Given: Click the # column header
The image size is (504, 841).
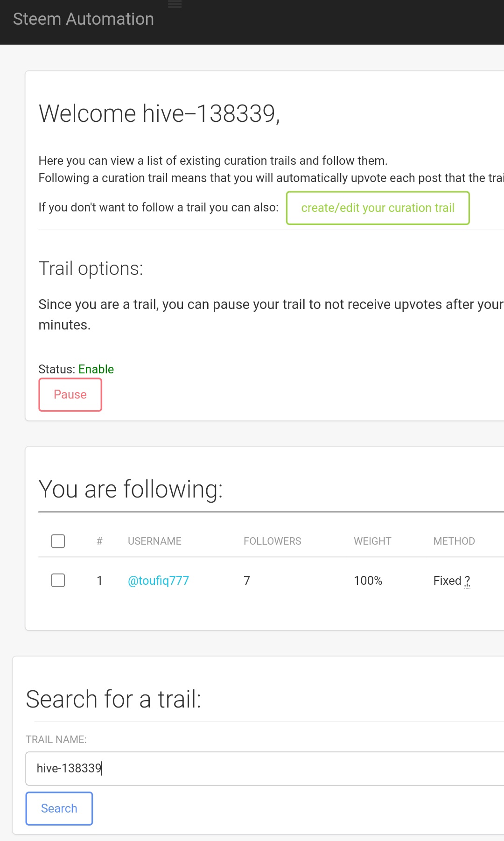Looking at the screenshot, I should coord(99,541).
